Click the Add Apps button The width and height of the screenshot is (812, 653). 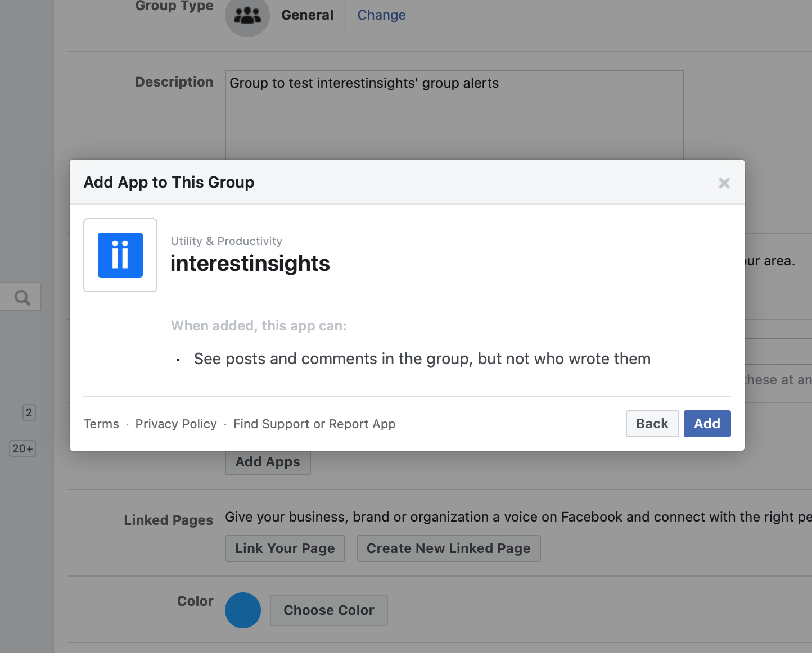pos(268,462)
